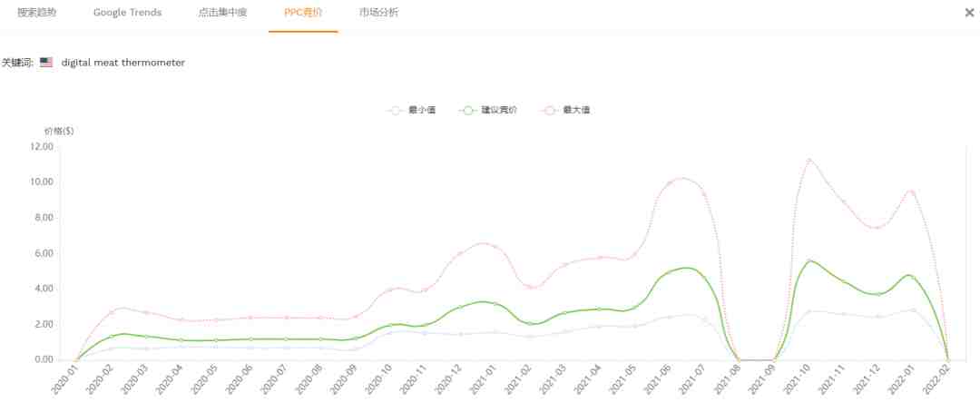The width and height of the screenshot is (980, 412).
Task: Click the 最大值 point at 2021-04
Action: click(x=600, y=258)
